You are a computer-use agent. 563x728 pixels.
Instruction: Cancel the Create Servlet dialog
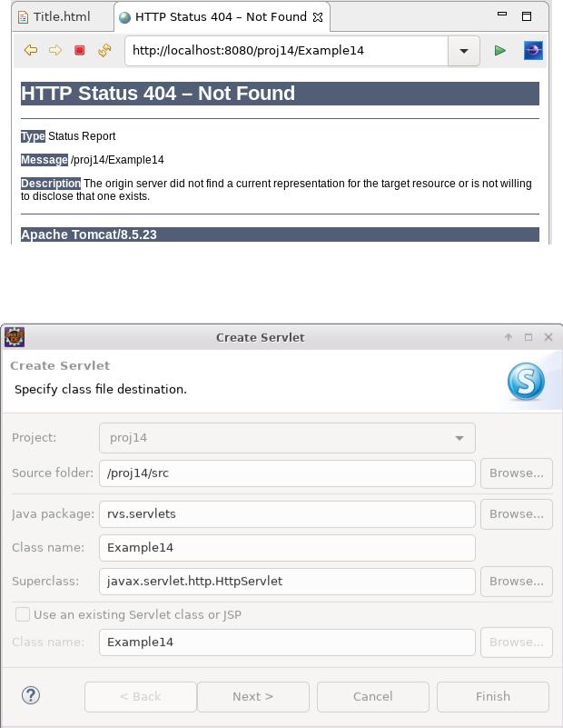coord(373,696)
